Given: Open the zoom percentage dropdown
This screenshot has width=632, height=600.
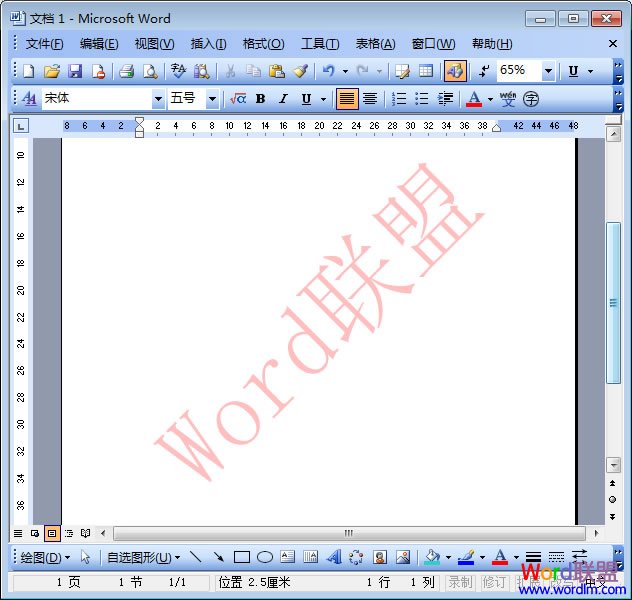Looking at the screenshot, I should pyautogui.click(x=548, y=71).
